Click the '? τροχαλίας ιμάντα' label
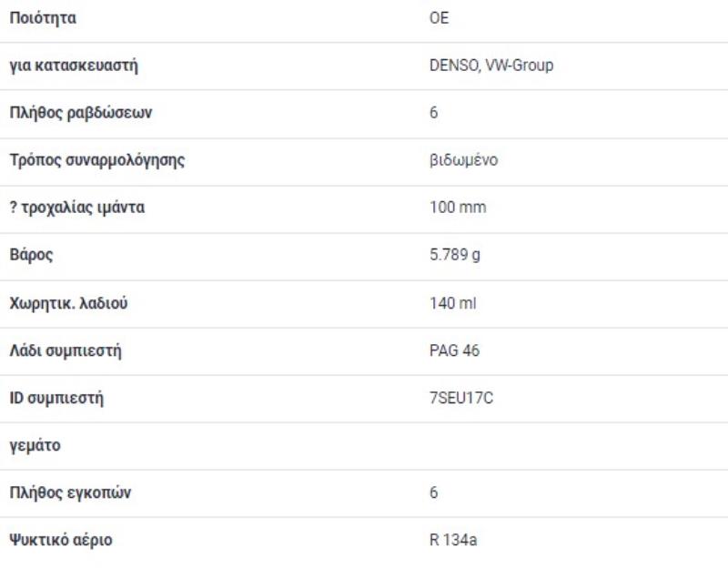 click(x=76, y=208)
